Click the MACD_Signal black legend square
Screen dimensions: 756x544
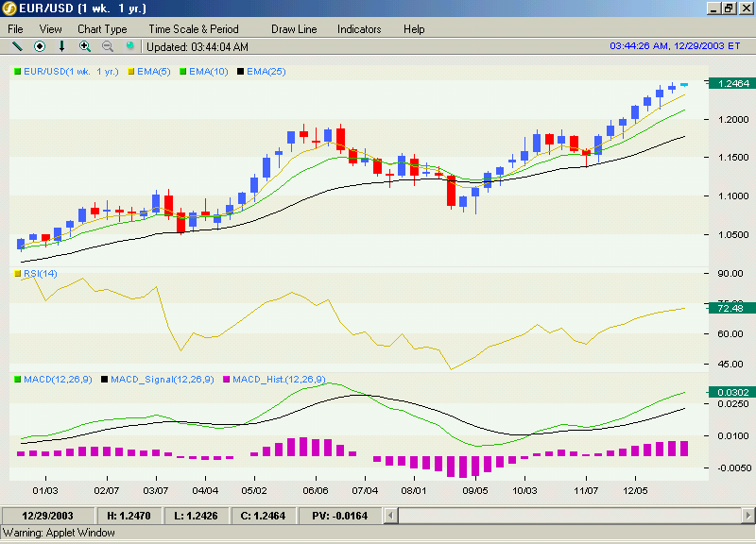tap(105, 380)
